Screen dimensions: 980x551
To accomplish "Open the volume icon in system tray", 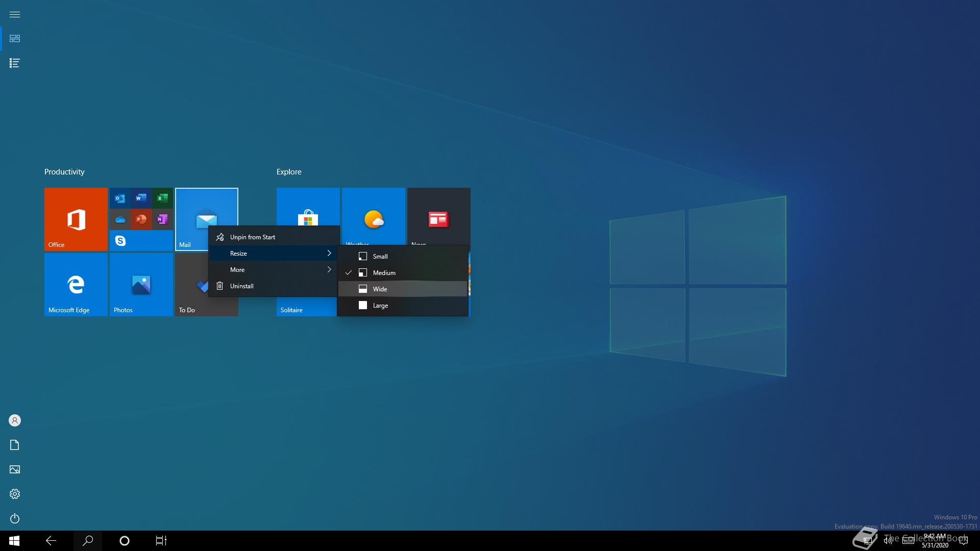I will click(x=888, y=541).
